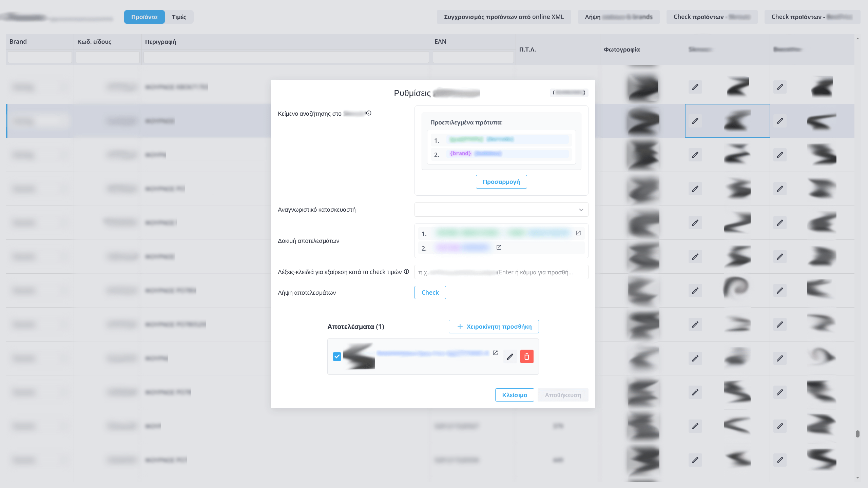The width and height of the screenshot is (868, 488).
Task: Switch to the Τιμές tab
Action: click(179, 17)
